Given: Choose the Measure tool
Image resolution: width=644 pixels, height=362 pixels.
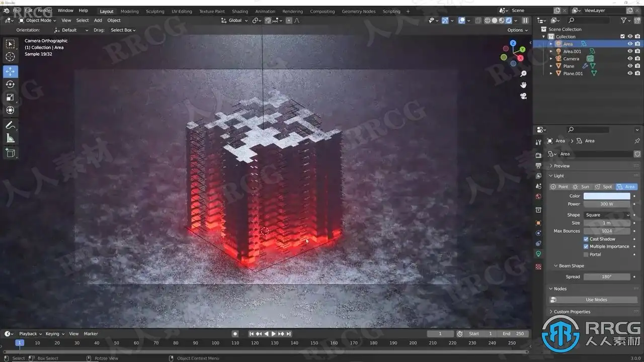Looking at the screenshot, I should (x=10, y=138).
